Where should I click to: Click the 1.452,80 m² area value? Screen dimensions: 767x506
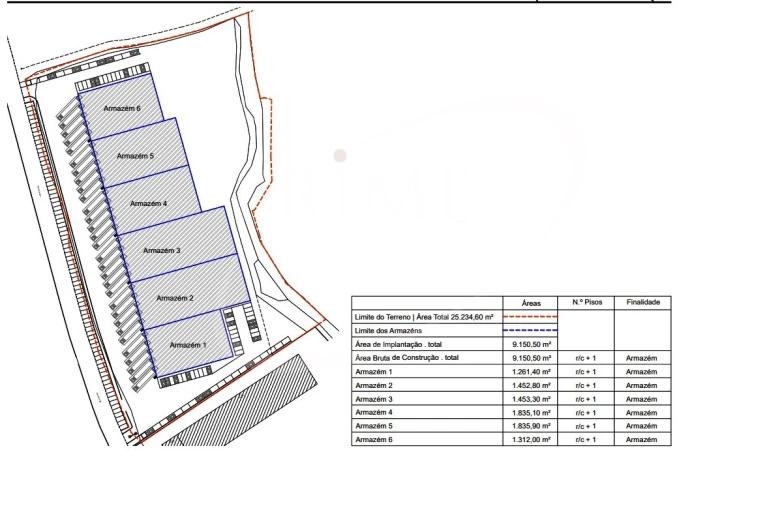(531, 385)
